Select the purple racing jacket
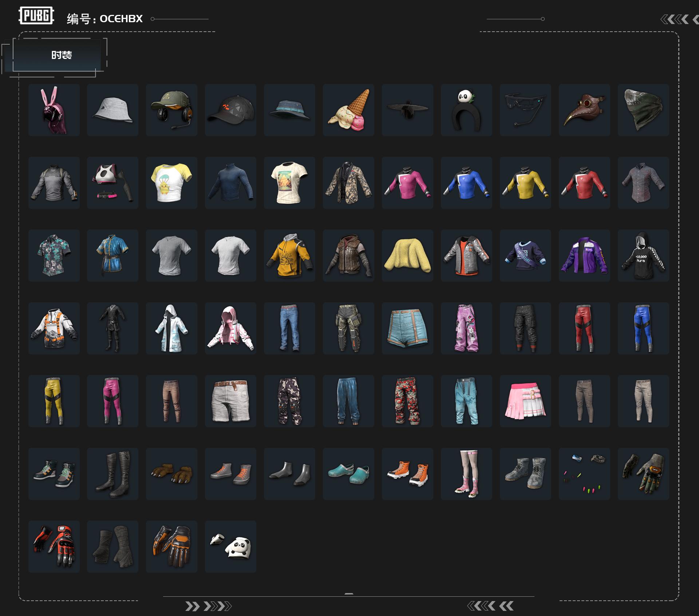 tap(585, 255)
